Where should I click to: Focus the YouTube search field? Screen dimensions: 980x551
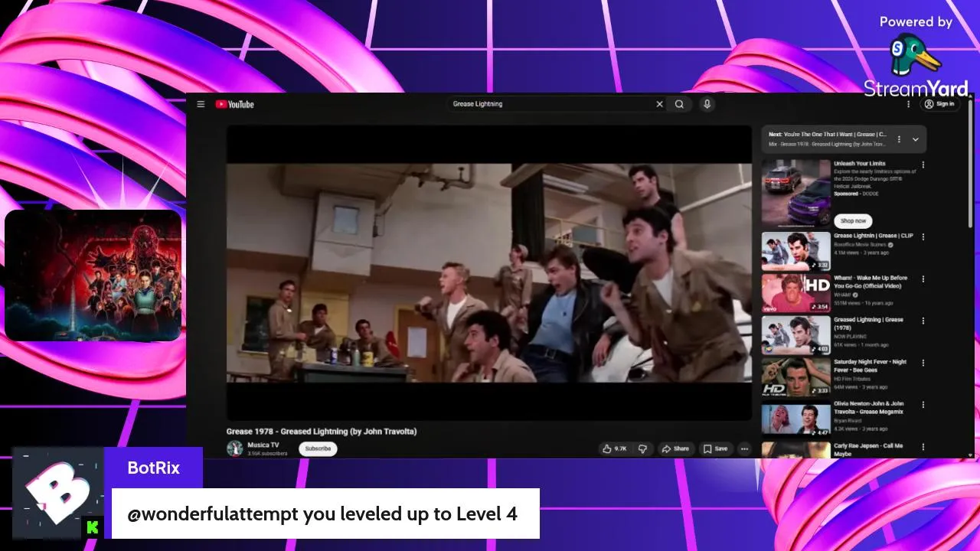pos(550,104)
